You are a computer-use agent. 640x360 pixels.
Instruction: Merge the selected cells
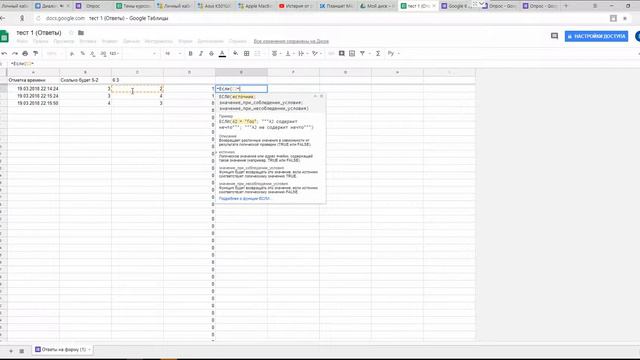click(x=258, y=53)
